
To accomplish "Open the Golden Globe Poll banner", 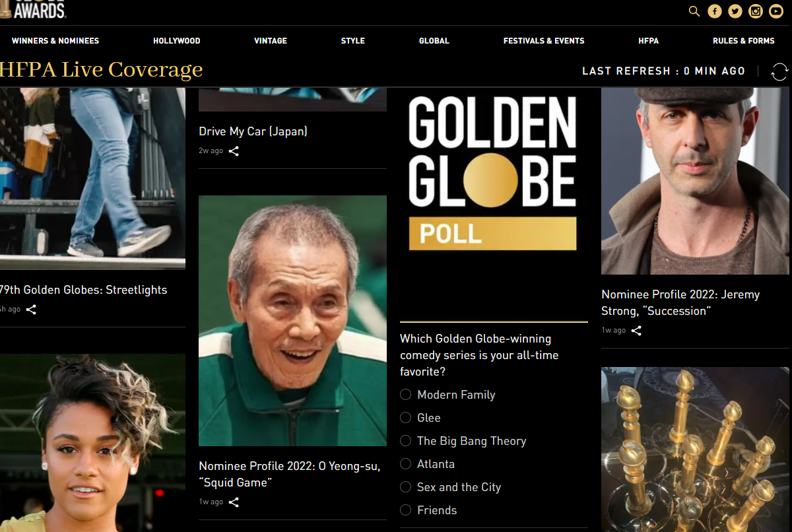I will pos(492,174).
